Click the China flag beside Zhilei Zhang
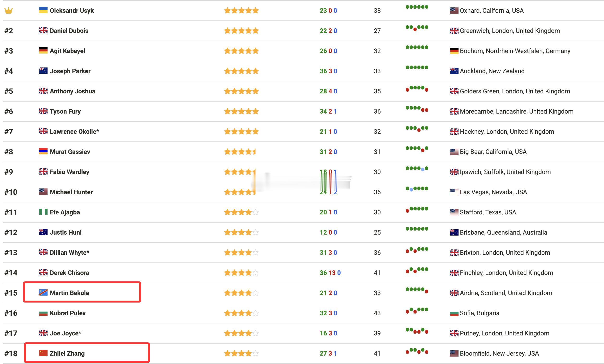 (x=43, y=353)
